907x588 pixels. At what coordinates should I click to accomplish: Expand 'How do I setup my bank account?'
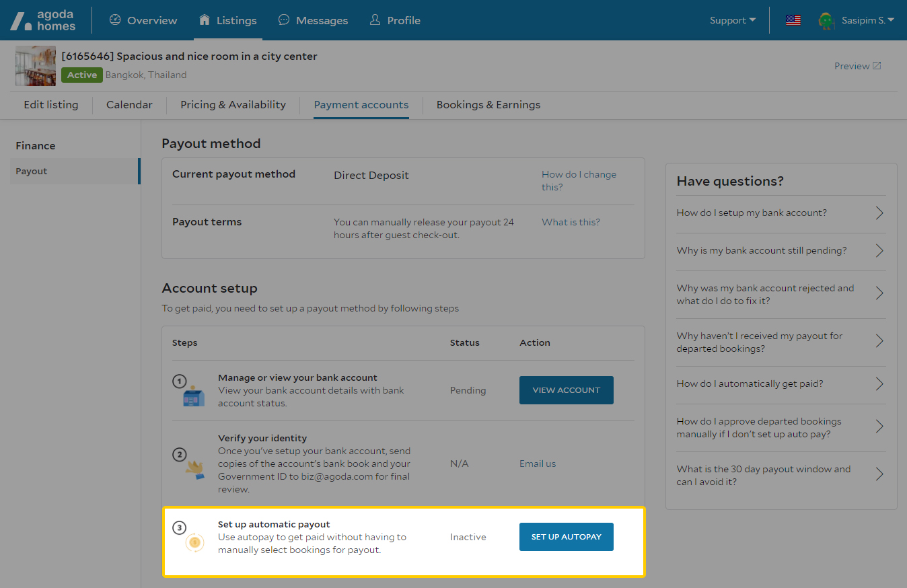781,213
